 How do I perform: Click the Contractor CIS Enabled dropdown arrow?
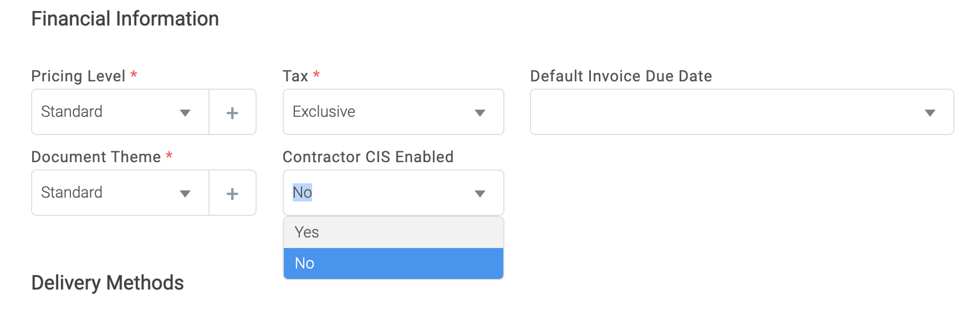tap(480, 194)
